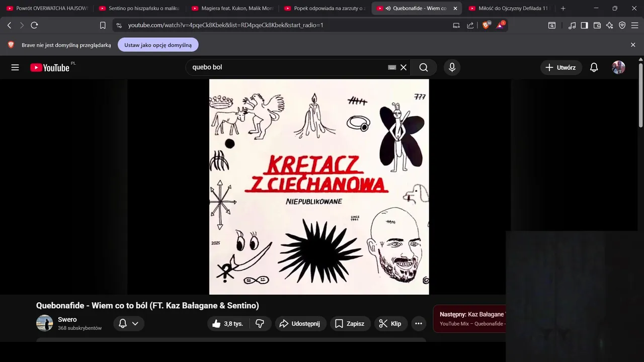Image resolution: width=644 pixels, height=362 pixels.
Task: Create a clip with Klip button
Action: [x=390, y=324]
